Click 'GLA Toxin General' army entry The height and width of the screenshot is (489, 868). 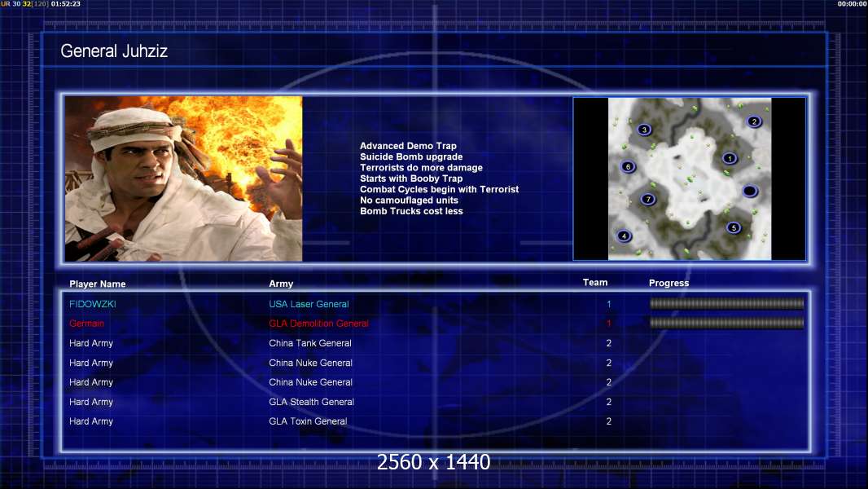(308, 421)
